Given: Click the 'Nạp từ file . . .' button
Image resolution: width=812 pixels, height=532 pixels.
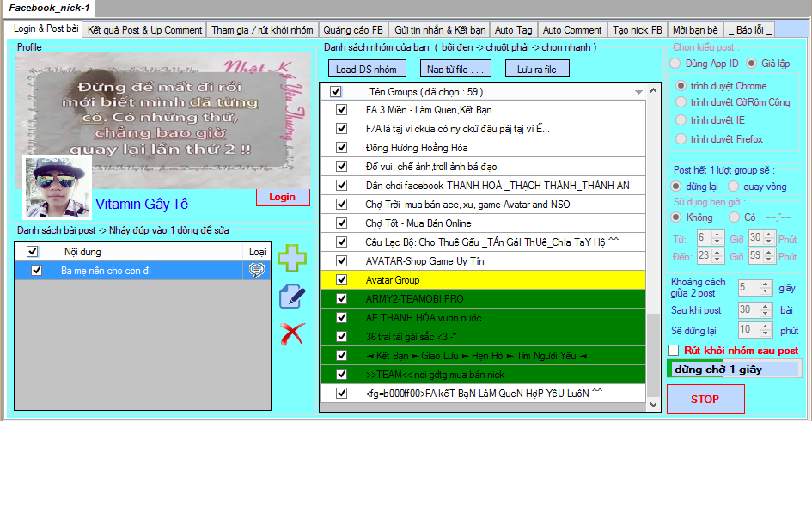Looking at the screenshot, I should point(455,69).
